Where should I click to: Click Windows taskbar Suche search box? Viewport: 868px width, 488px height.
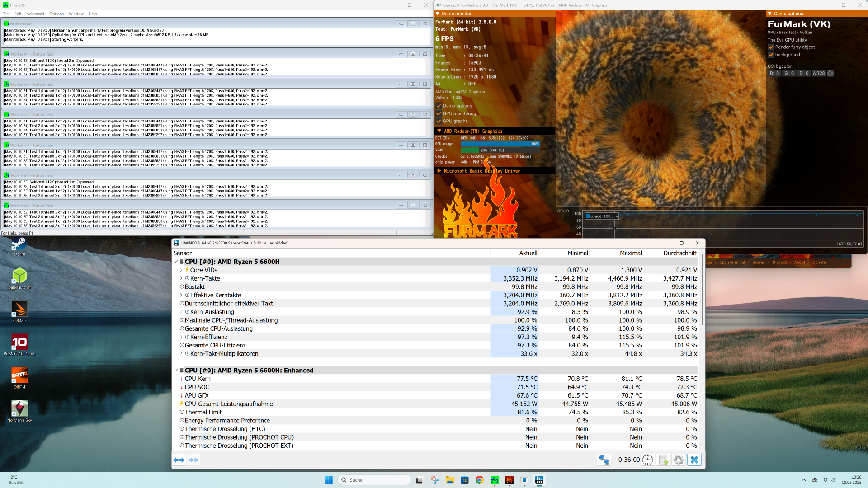pos(374,480)
